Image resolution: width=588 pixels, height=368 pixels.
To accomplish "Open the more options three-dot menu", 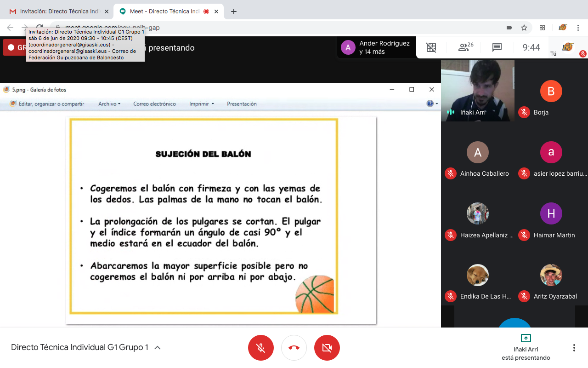I will coord(574,348).
